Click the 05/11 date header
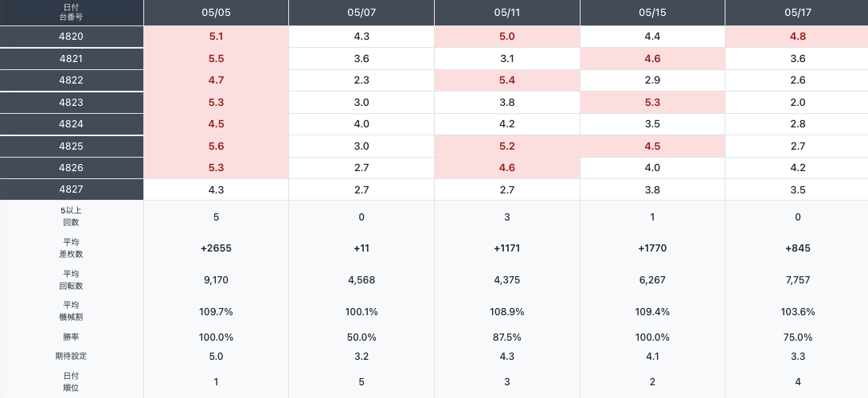 [x=507, y=13]
